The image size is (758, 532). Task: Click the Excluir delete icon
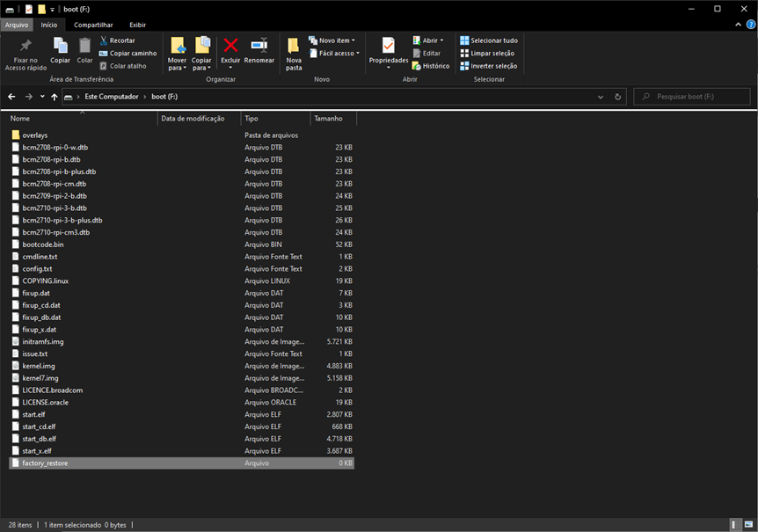point(230,46)
